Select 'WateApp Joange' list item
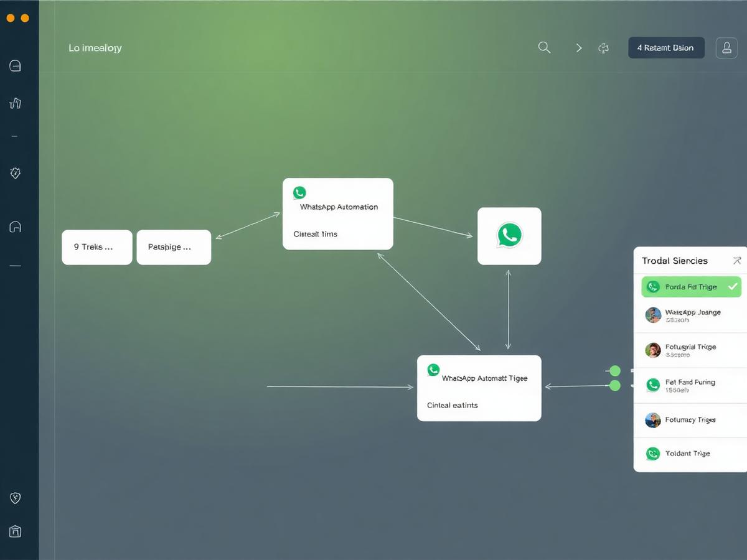The image size is (747, 560). 690,315
